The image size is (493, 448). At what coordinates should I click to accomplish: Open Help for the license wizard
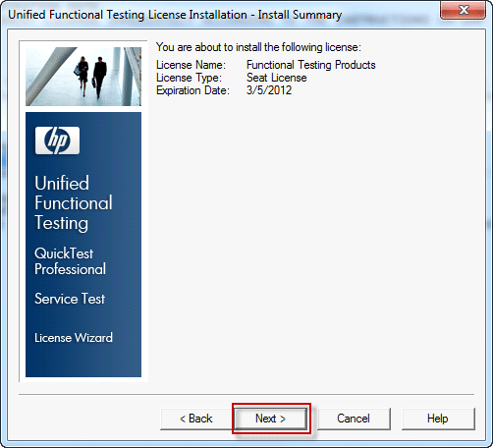coord(438,419)
